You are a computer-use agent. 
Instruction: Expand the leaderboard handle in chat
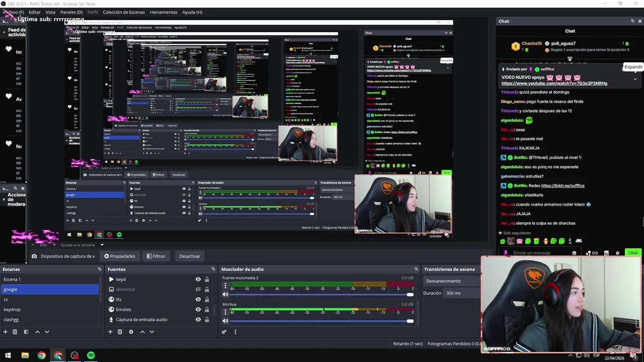tap(570, 58)
